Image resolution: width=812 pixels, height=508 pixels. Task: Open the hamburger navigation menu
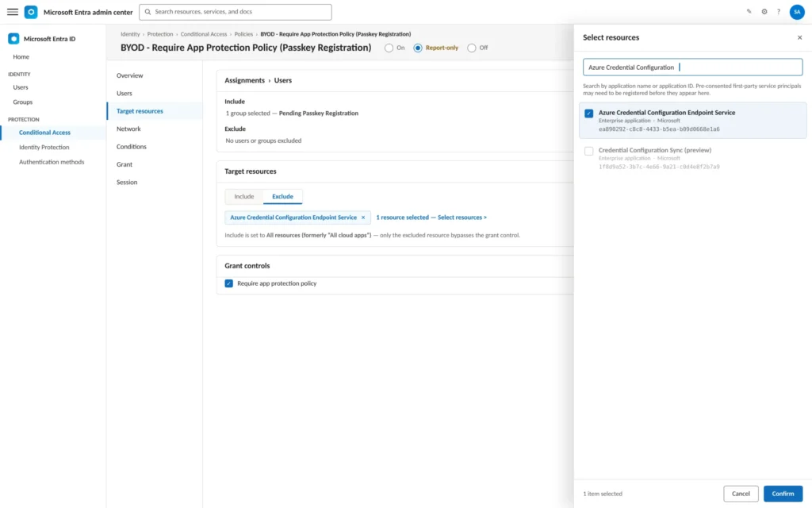(x=13, y=11)
